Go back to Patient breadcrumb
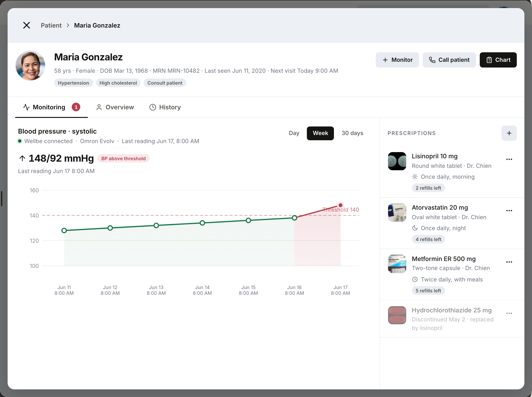This screenshot has height=397, width=532. pos(51,25)
